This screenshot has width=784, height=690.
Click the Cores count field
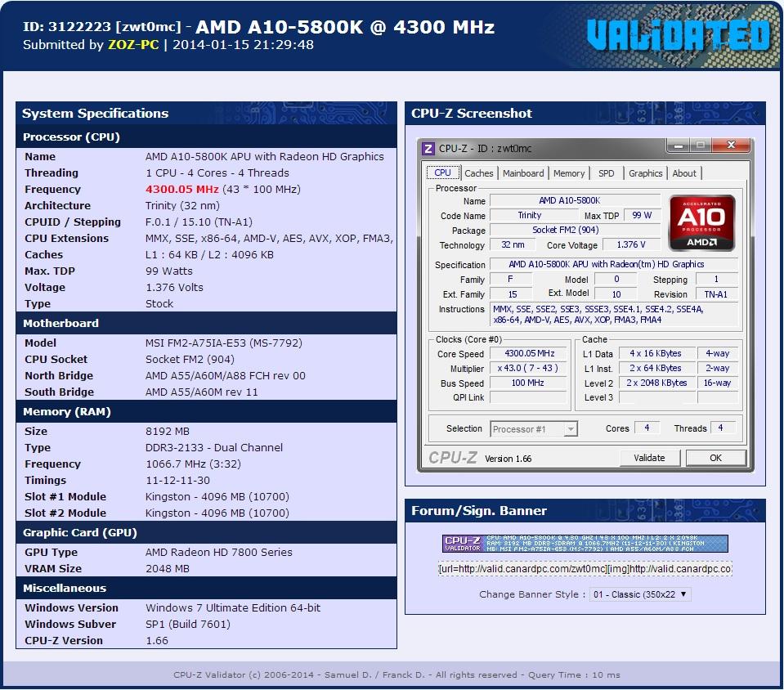[647, 428]
